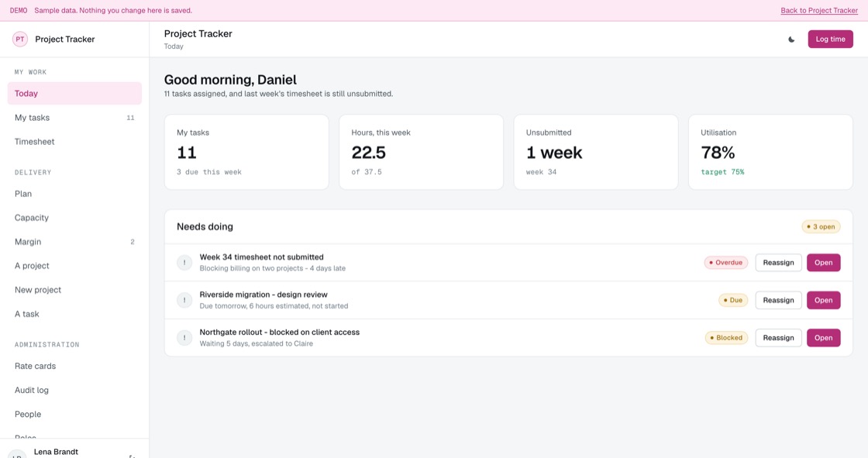Click the 11 count beside My tasks
868x458 pixels.
click(x=131, y=118)
